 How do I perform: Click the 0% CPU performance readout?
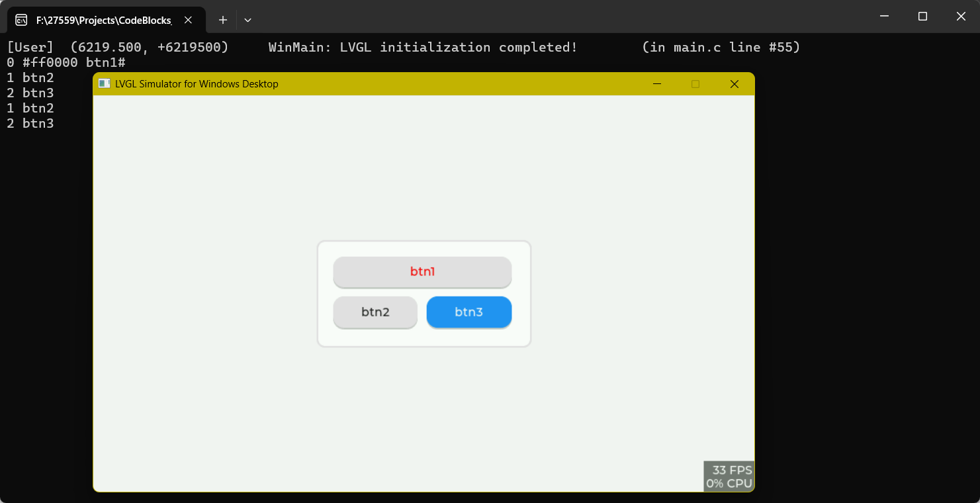point(729,483)
